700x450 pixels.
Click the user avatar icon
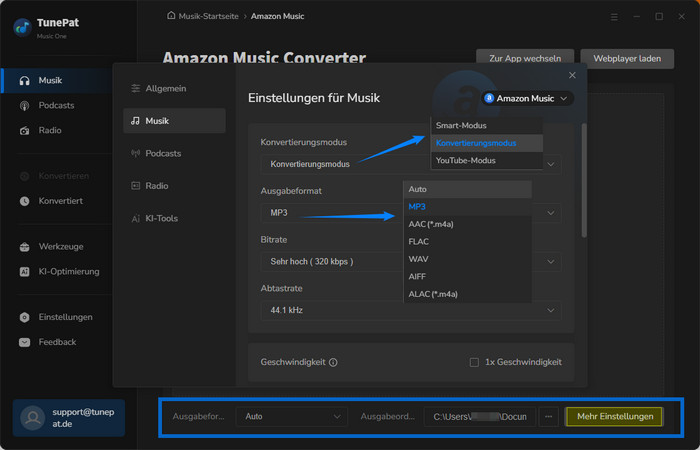(33, 418)
